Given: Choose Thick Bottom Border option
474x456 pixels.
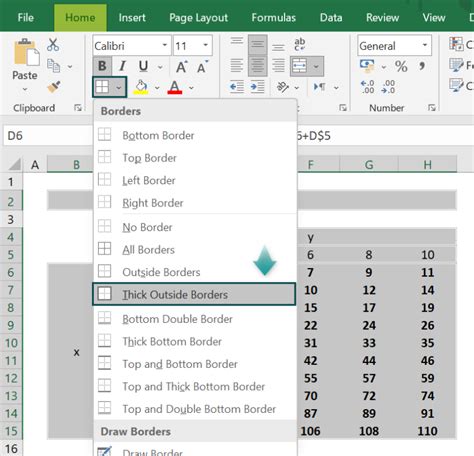Looking at the screenshot, I should pos(194,341).
